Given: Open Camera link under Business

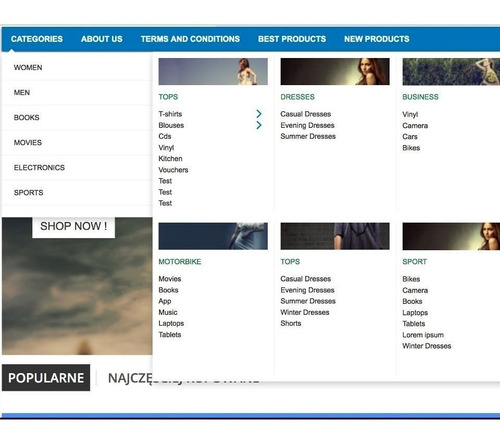Looking at the screenshot, I should (x=415, y=126).
